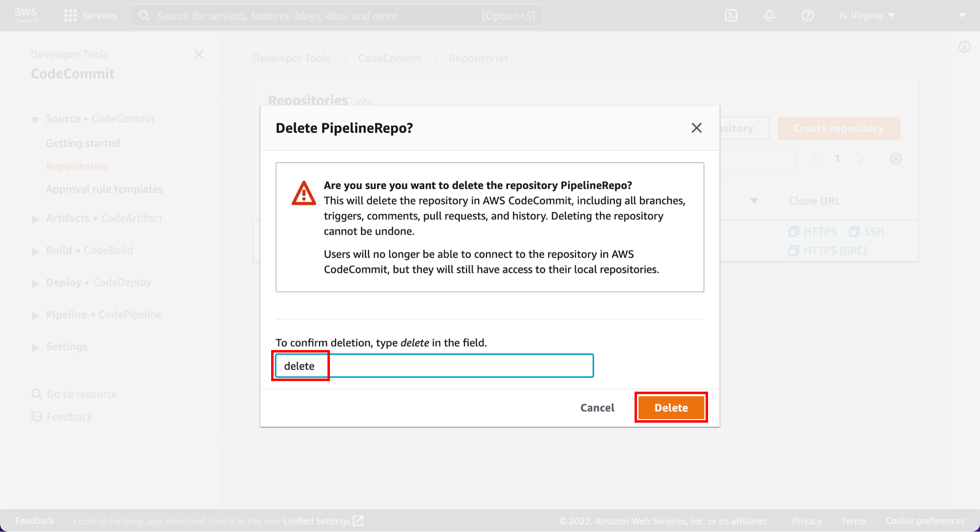Click the delete confirmation text field

tap(434, 366)
